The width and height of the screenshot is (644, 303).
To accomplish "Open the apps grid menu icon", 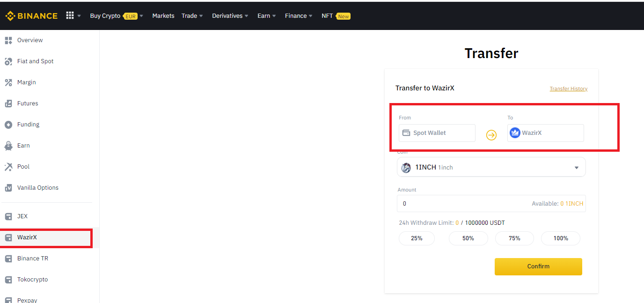I will tap(70, 15).
